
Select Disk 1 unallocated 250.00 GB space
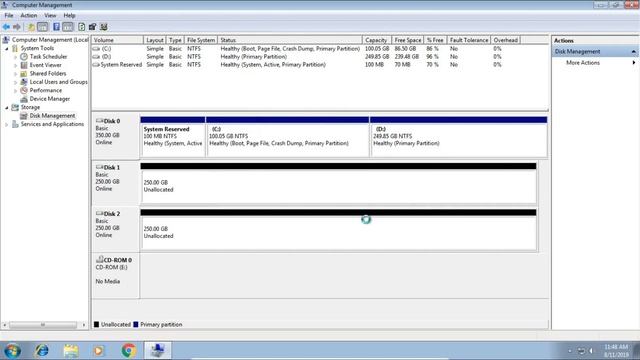click(338, 183)
